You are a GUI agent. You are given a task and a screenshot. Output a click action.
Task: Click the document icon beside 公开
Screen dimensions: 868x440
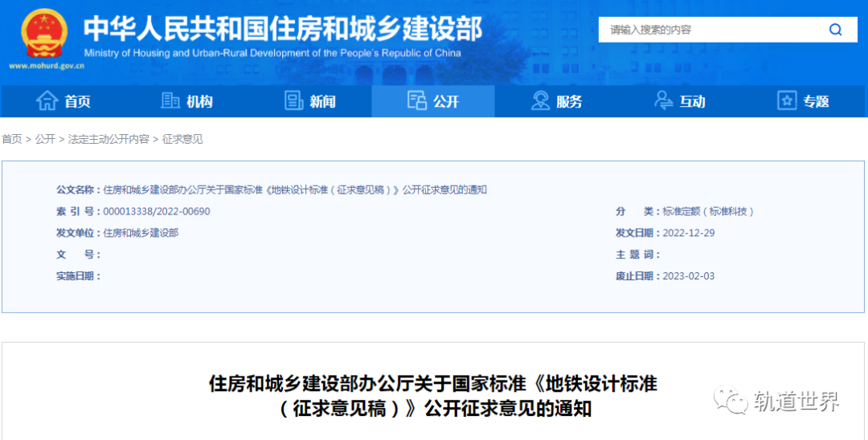click(x=417, y=100)
